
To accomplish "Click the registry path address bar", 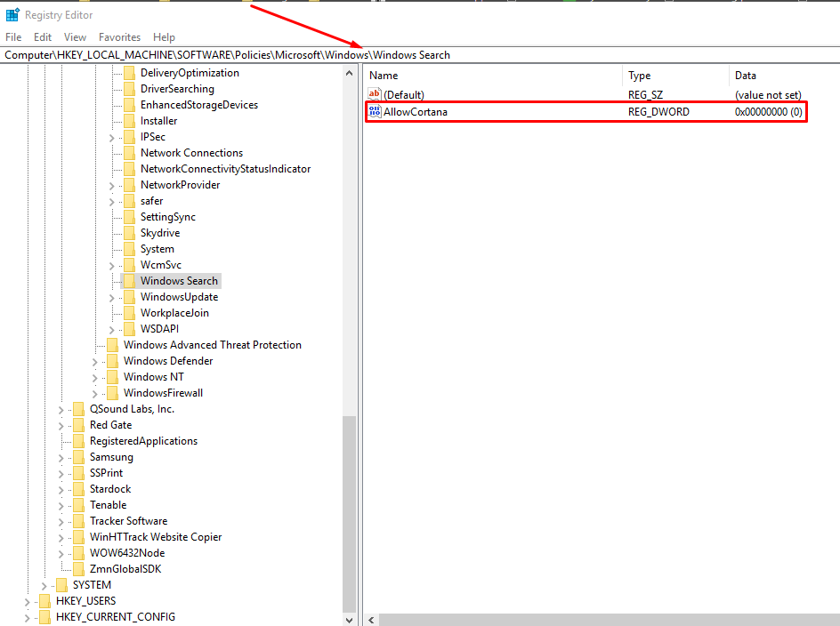I will tap(420, 54).
